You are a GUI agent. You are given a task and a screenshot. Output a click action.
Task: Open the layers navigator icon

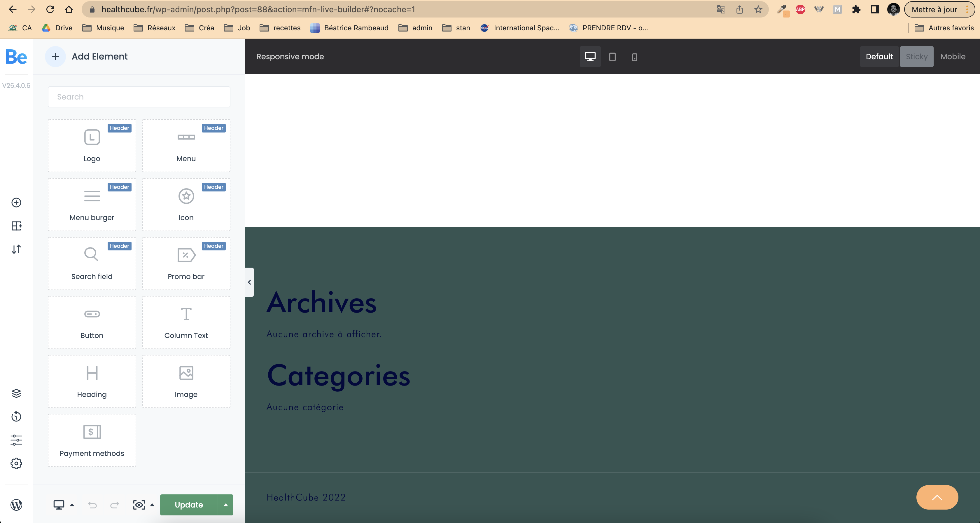click(16, 393)
